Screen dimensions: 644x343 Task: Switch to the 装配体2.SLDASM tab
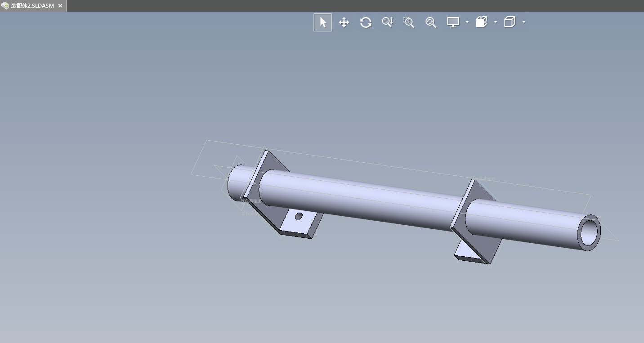(32, 6)
